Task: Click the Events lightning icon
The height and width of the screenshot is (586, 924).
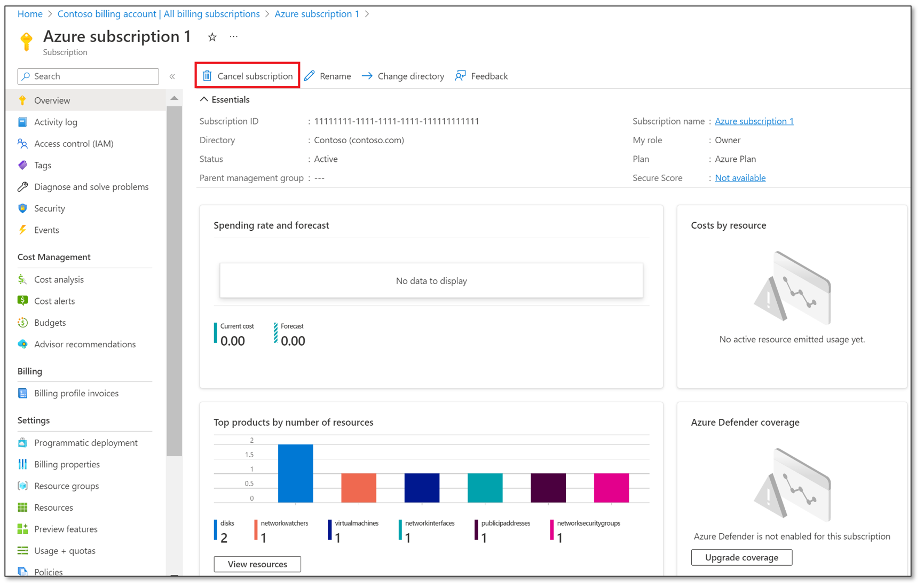Action: (22, 230)
